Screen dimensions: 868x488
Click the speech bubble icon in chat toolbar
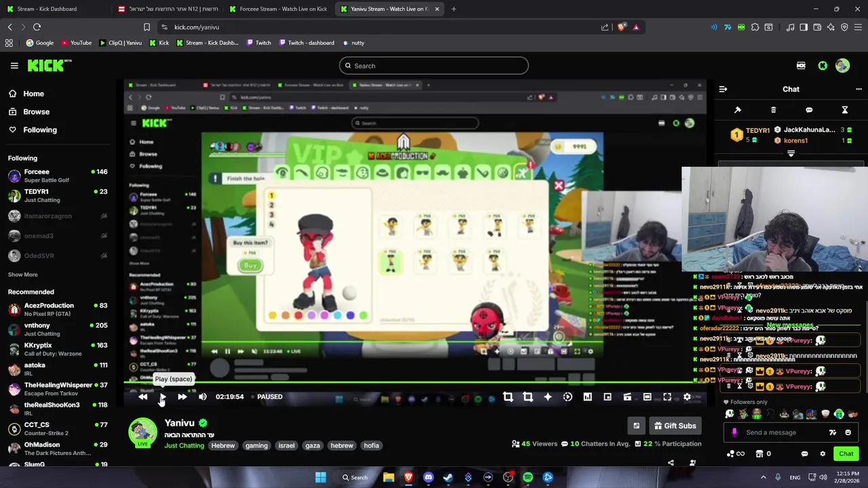point(809,110)
